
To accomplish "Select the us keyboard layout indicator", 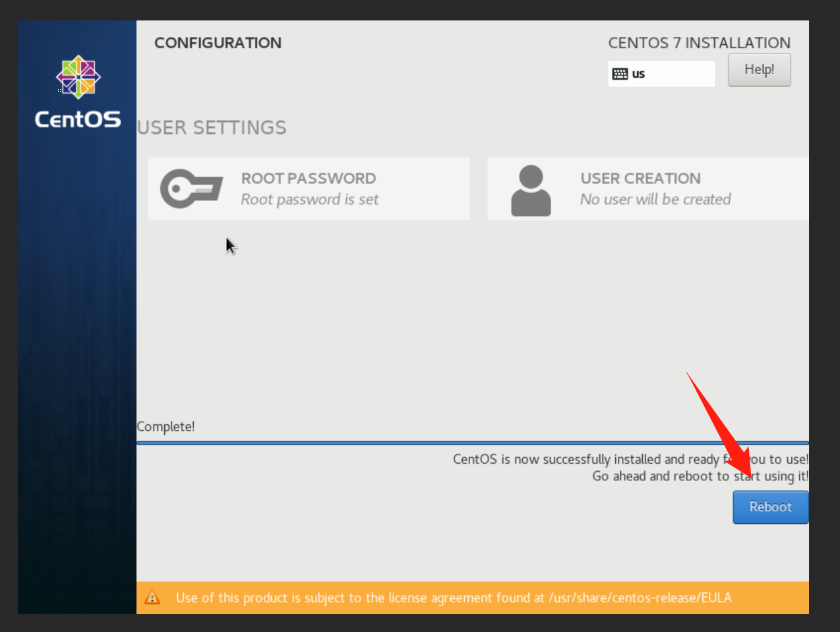I will tap(661, 74).
